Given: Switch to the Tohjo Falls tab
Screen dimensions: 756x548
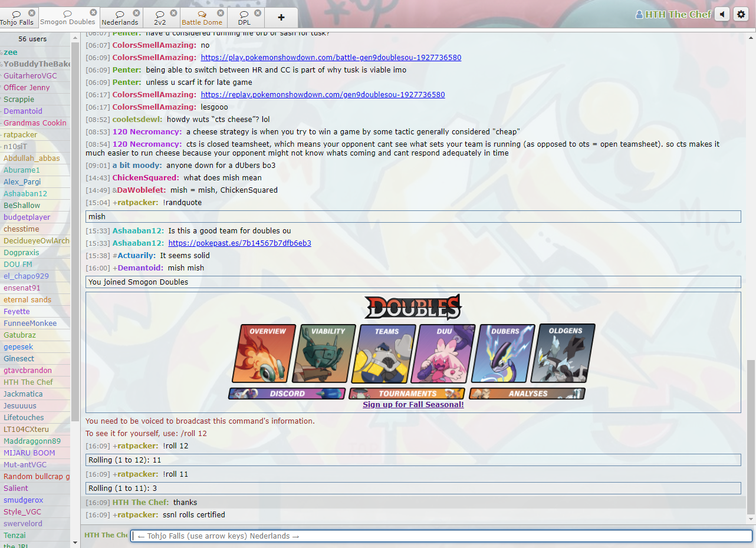Looking at the screenshot, I should [x=17, y=18].
